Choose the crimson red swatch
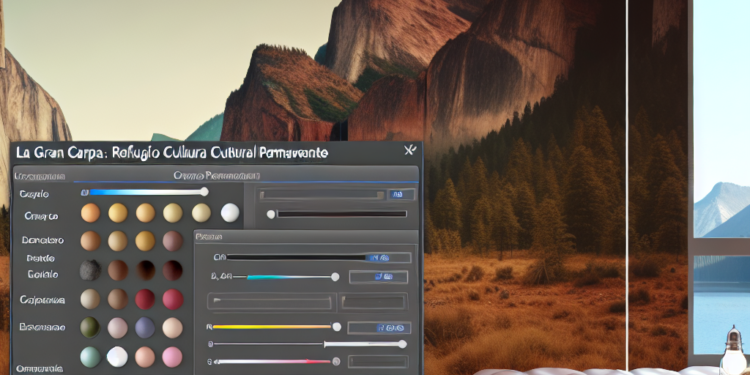The image size is (750, 375). [145, 299]
